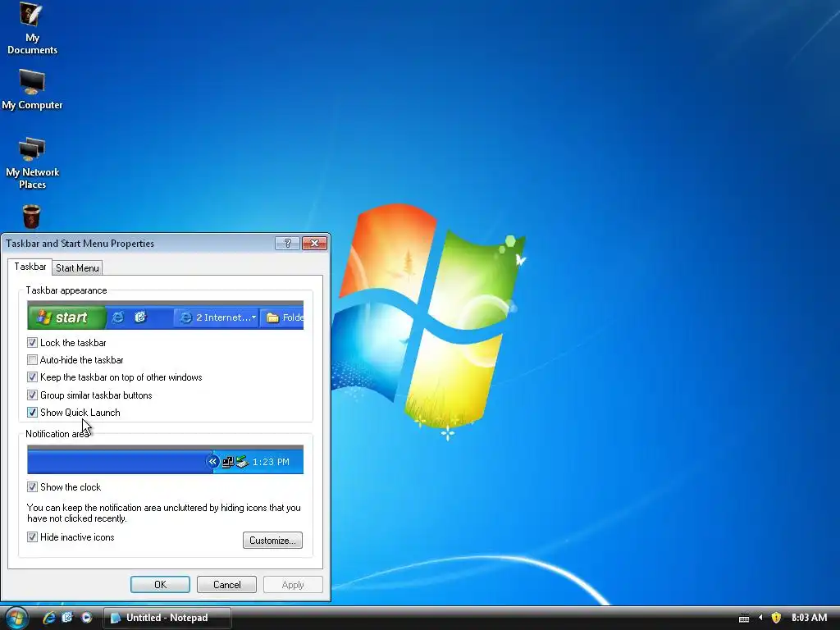This screenshot has width=840, height=630.
Task: Click the 8:03 AM taskbar clock
Action: (809, 618)
